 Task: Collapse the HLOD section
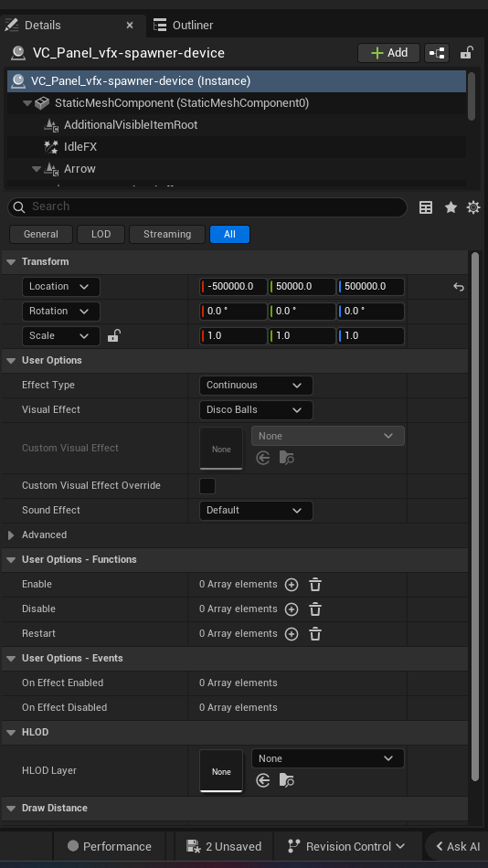(x=11, y=733)
